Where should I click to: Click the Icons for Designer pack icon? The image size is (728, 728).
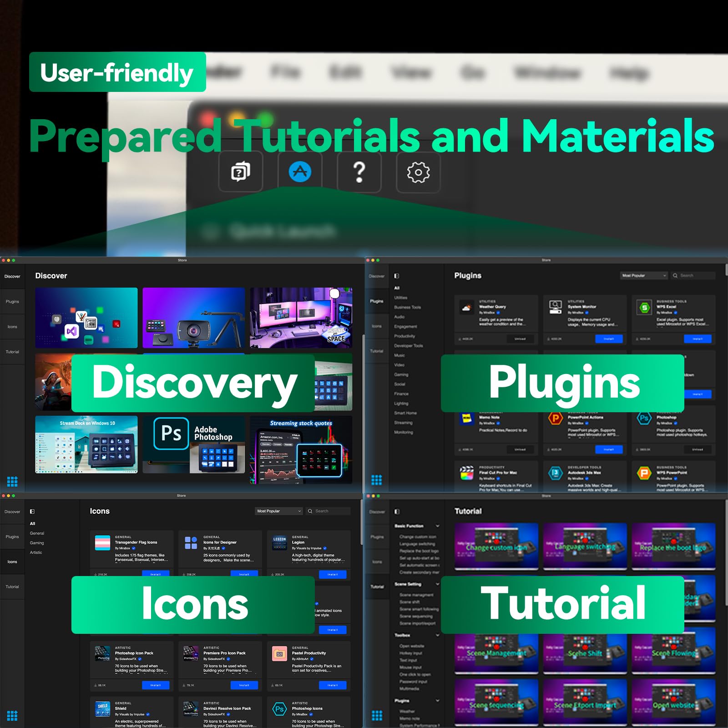[x=191, y=543]
